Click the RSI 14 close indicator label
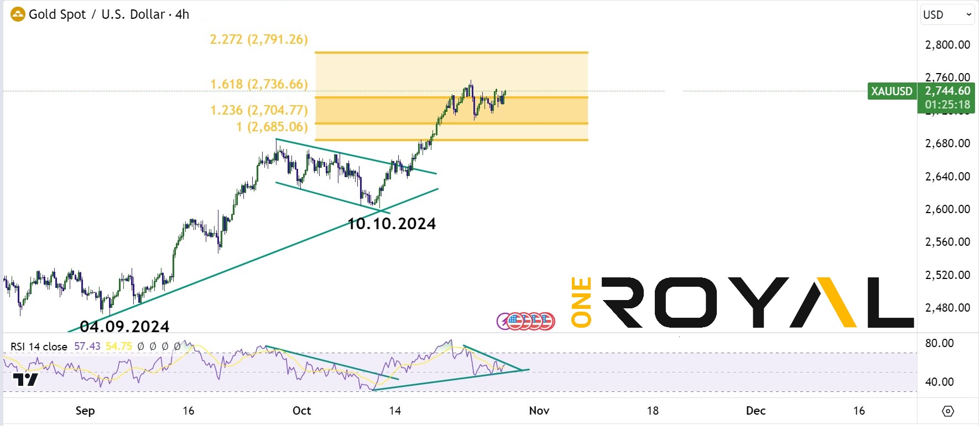This screenshot has width=980, height=434. point(39,347)
